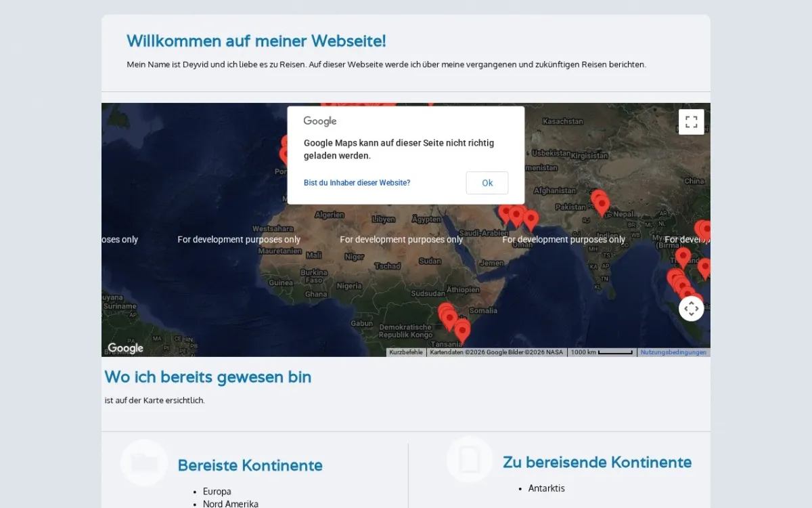Dismiss the Google Maps error with Ok
812x508 pixels.
point(487,183)
